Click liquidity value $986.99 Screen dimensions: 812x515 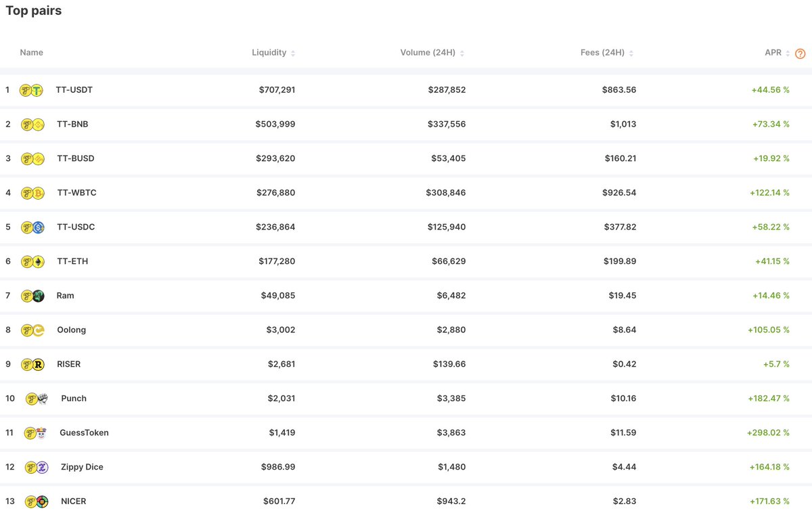278,467
